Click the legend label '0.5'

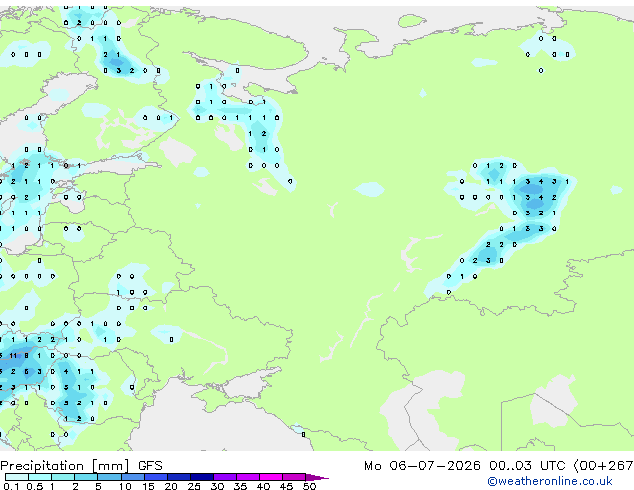pyautogui.click(x=34, y=486)
